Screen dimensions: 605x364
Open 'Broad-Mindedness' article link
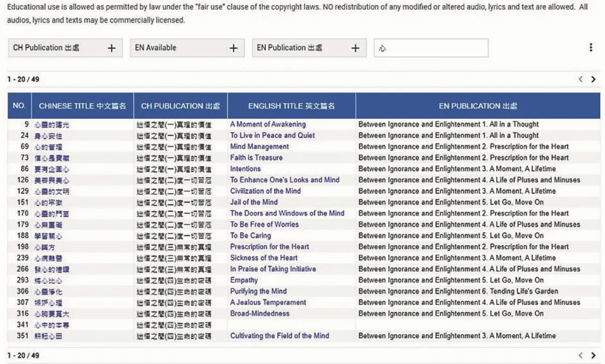pos(260,313)
